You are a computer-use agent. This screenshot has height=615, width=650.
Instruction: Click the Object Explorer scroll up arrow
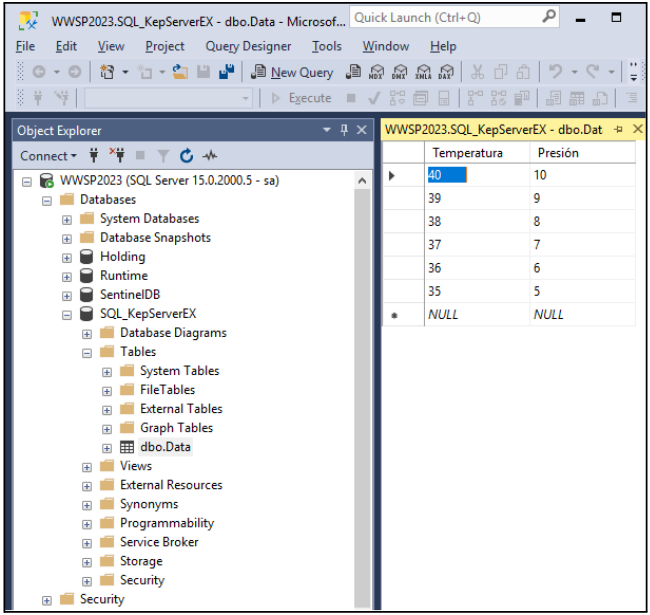click(362, 181)
